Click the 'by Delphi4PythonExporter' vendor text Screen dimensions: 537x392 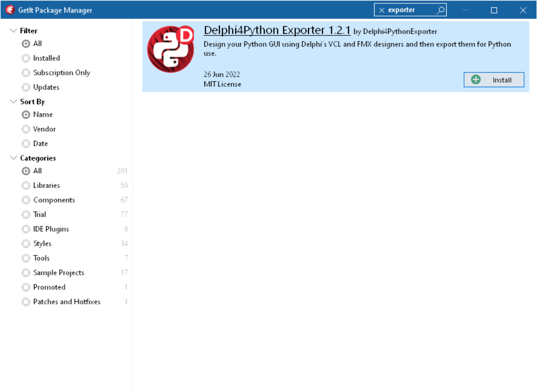[395, 32]
